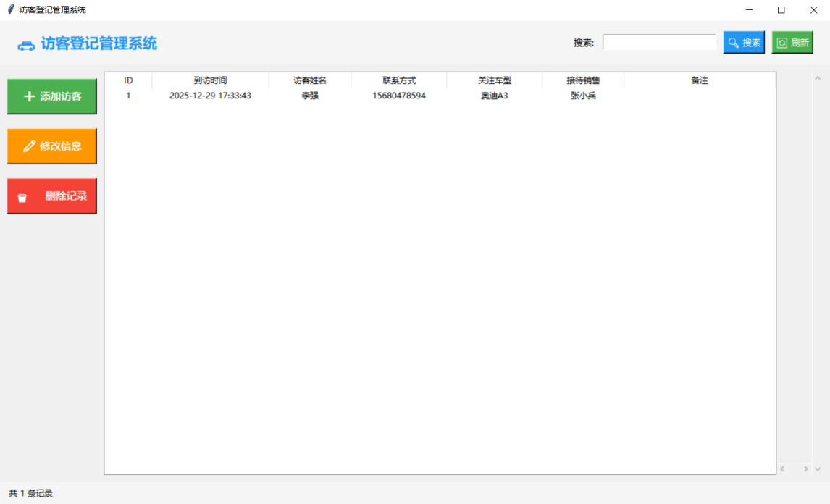The image size is (830, 504).
Task: Click the 备注 column header
Action: coord(699,80)
